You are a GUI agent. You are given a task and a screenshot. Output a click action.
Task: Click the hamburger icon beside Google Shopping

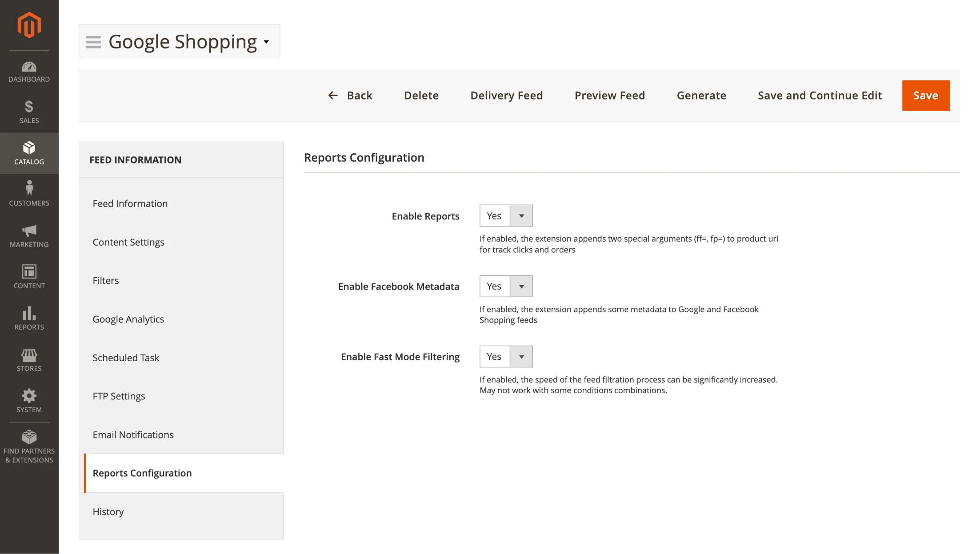click(x=93, y=41)
